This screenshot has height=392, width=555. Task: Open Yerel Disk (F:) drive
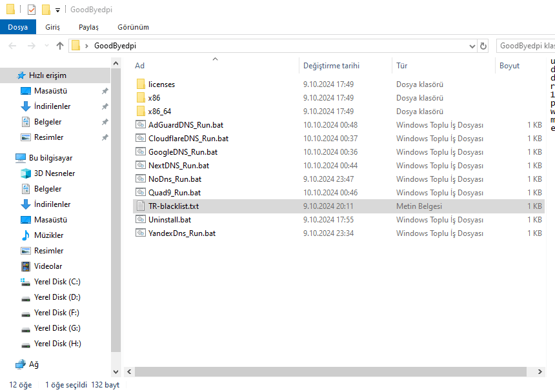(x=57, y=313)
